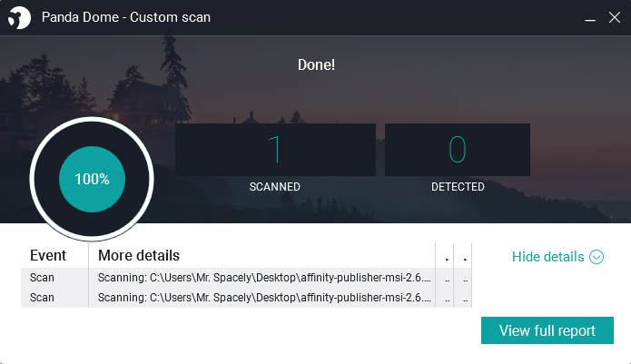This screenshot has width=631, height=364.
Task: Click the Event column header
Action: [48, 256]
